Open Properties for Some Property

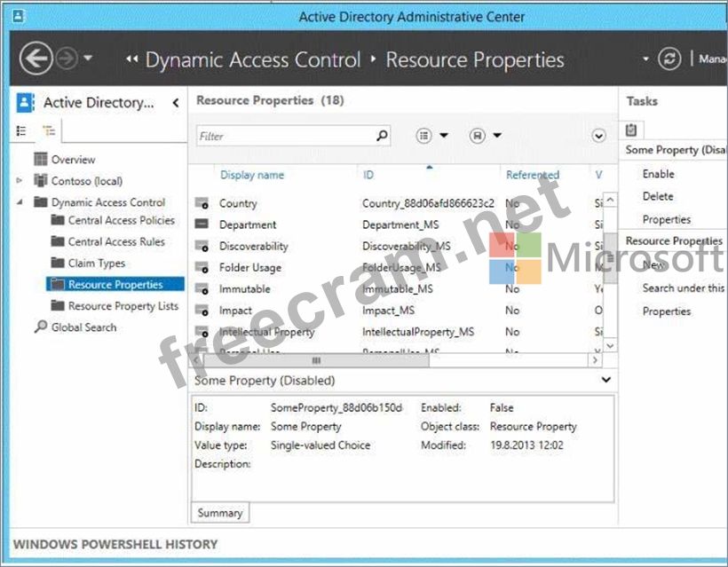667,219
